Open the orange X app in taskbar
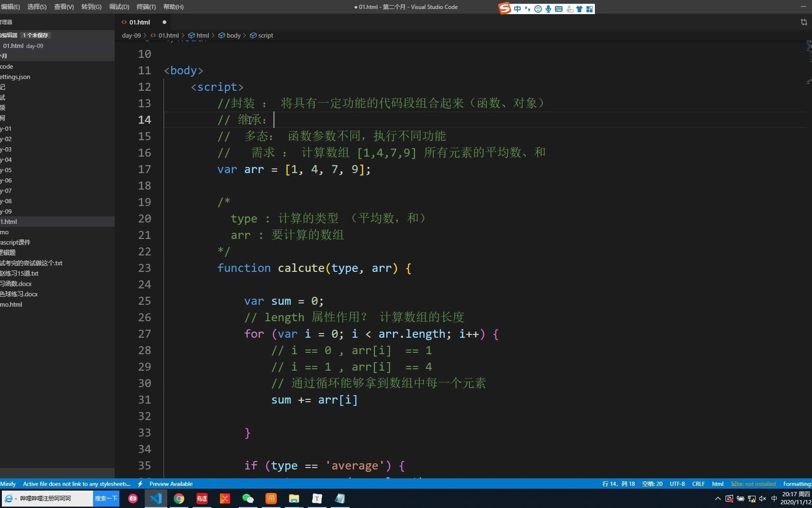This screenshot has height=508, width=812. (x=225, y=499)
